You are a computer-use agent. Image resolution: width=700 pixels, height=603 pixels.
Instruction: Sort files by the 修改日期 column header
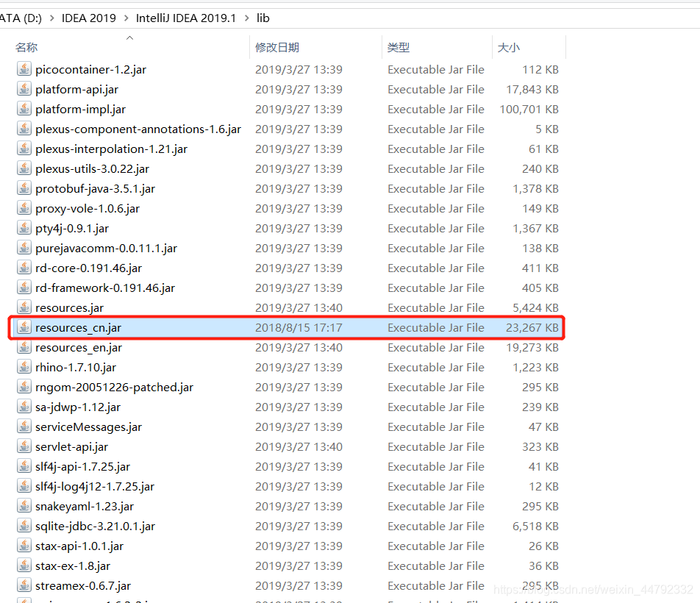pyautogui.click(x=277, y=47)
